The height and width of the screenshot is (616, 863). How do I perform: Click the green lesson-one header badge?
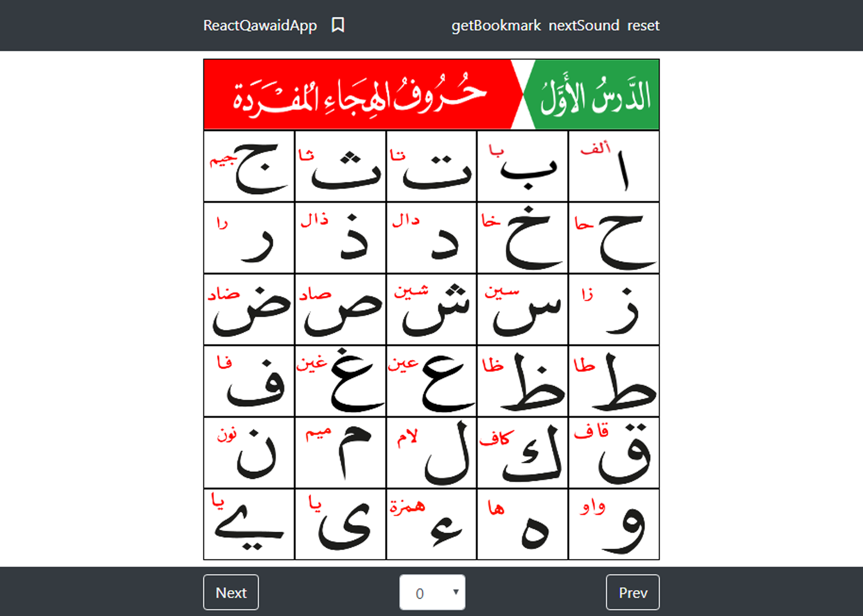pyautogui.click(x=595, y=95)
